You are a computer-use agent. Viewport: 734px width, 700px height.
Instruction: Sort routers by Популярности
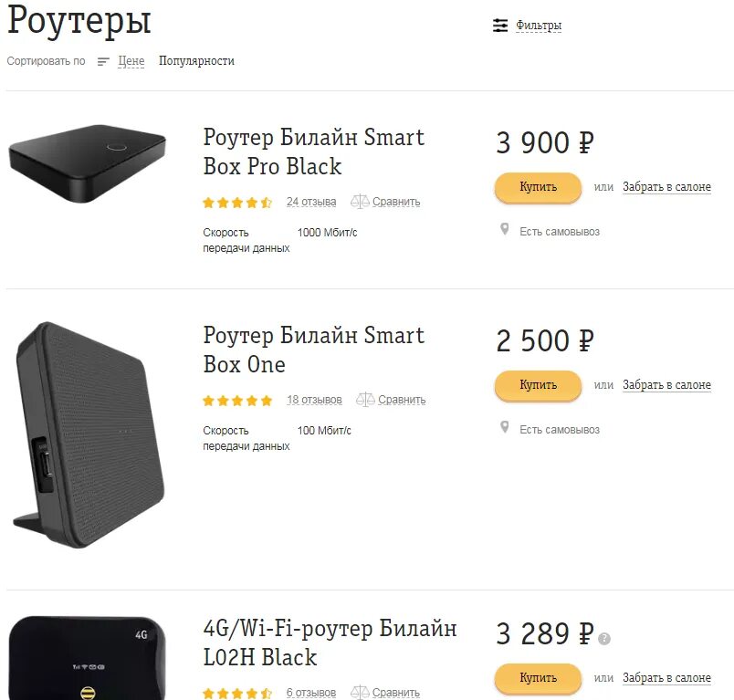pos(196,61)
